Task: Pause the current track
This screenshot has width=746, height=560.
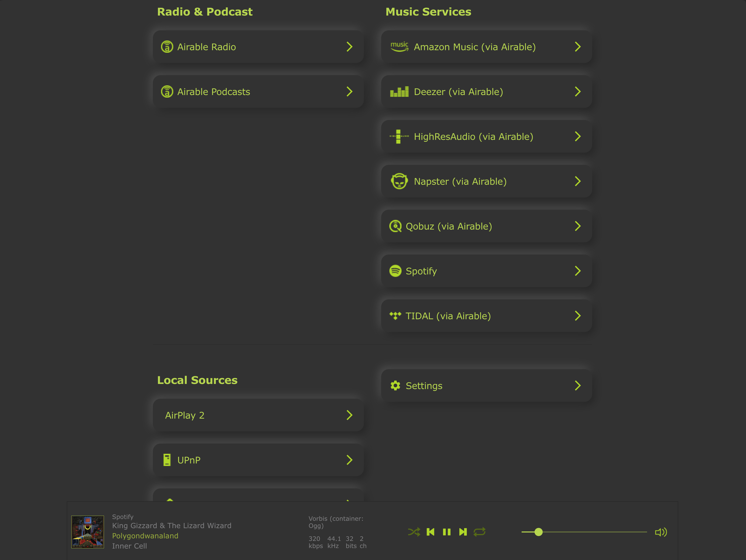Action: (447, 532)
